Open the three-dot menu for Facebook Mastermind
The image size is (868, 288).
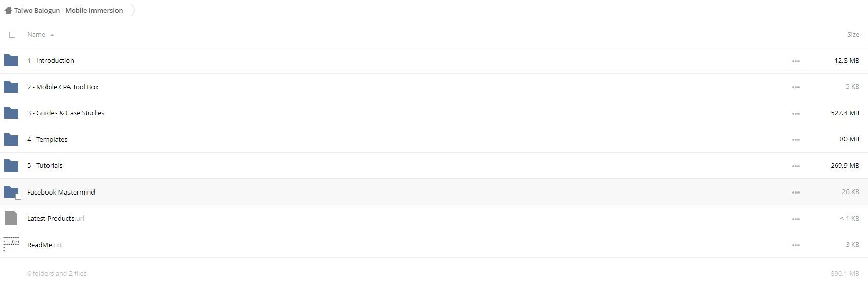796,193
